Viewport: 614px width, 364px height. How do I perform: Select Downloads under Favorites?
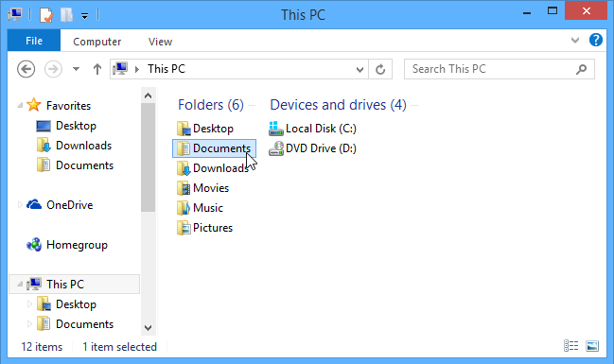pos(83,146)
